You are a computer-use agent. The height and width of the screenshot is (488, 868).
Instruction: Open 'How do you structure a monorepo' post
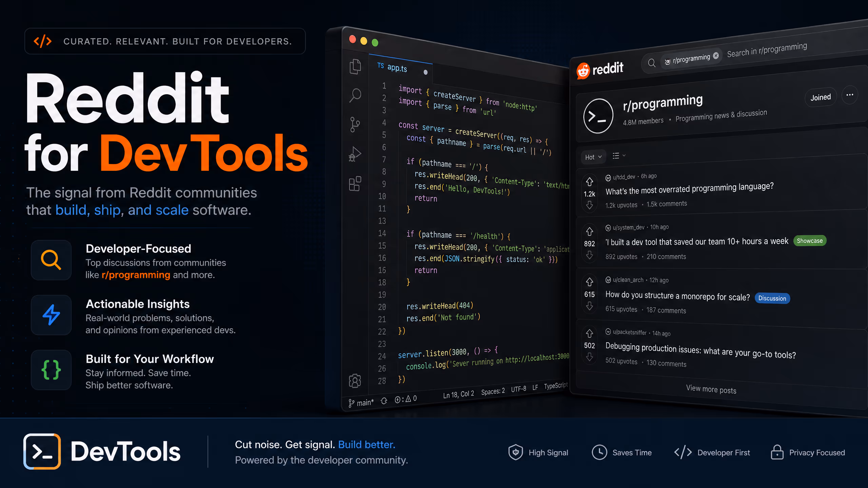coord(677,296)
